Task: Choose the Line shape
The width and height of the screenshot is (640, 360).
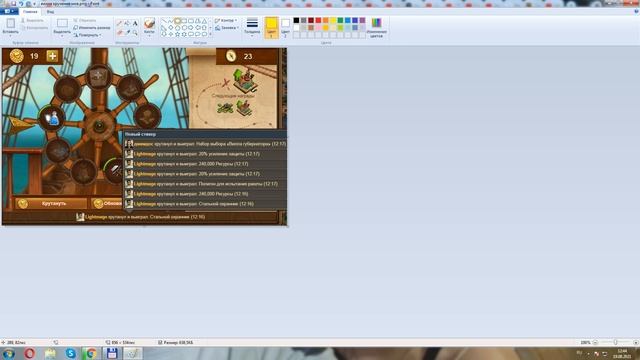Action: 164,21
